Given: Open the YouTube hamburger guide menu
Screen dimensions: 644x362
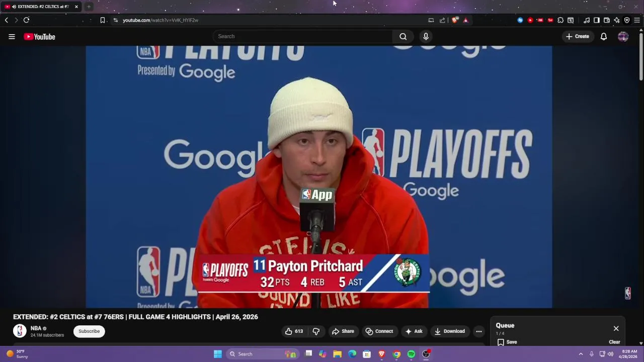Looking at the screenshot, I should click(x=12, y=36).
